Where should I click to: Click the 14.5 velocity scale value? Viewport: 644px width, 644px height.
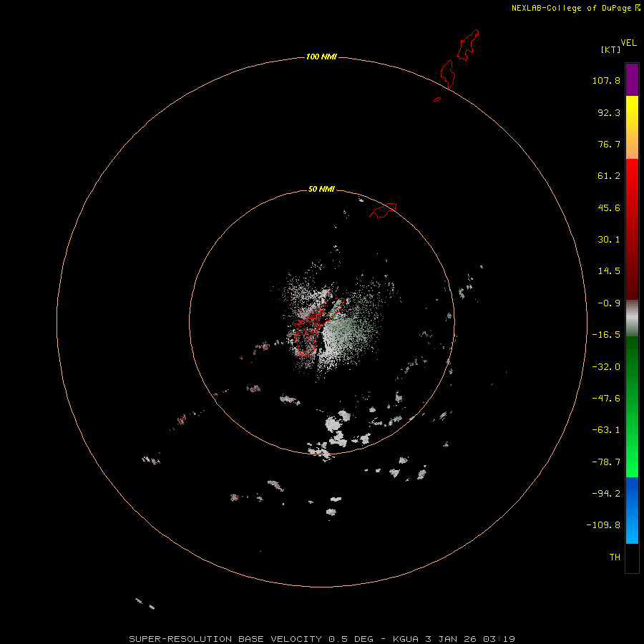coord(609,271)
